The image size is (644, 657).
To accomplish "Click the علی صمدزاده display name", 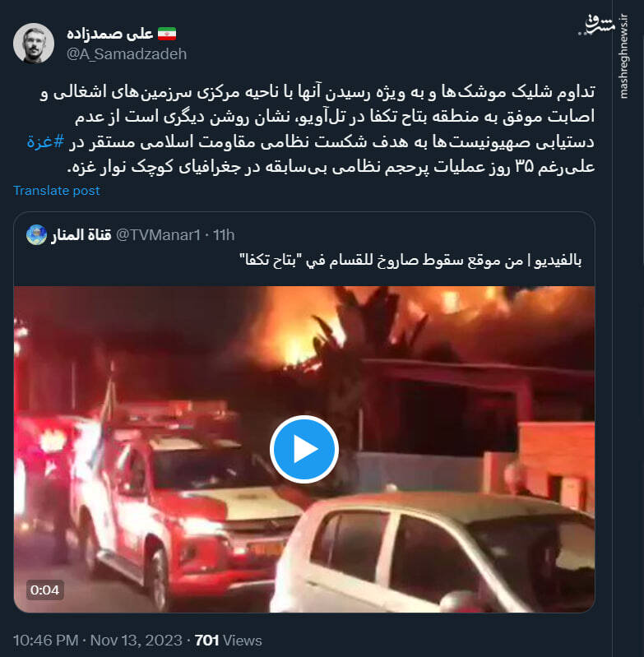I will 109,34.
